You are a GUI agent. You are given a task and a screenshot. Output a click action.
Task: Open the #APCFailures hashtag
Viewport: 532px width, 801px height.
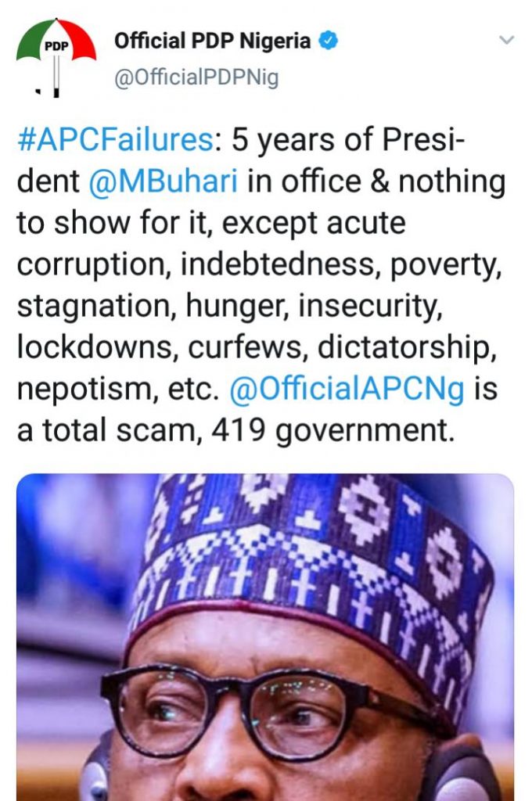coord(114,142)
